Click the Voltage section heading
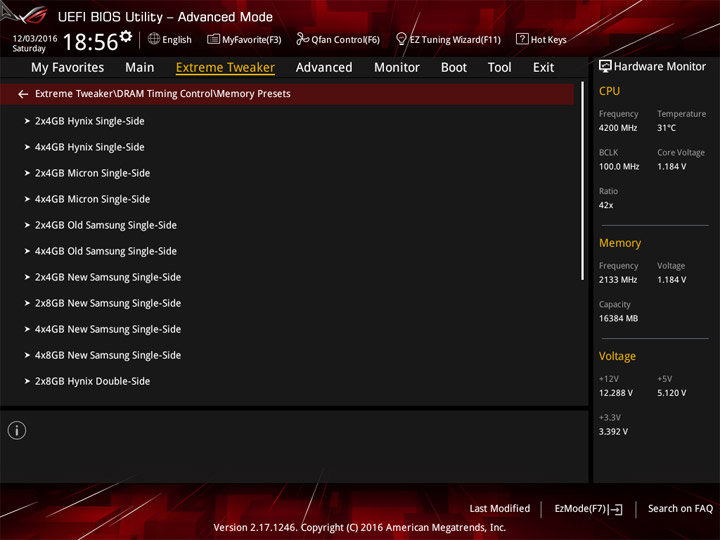This screenshot has height=540, width=720. click(x=617, y=356)
